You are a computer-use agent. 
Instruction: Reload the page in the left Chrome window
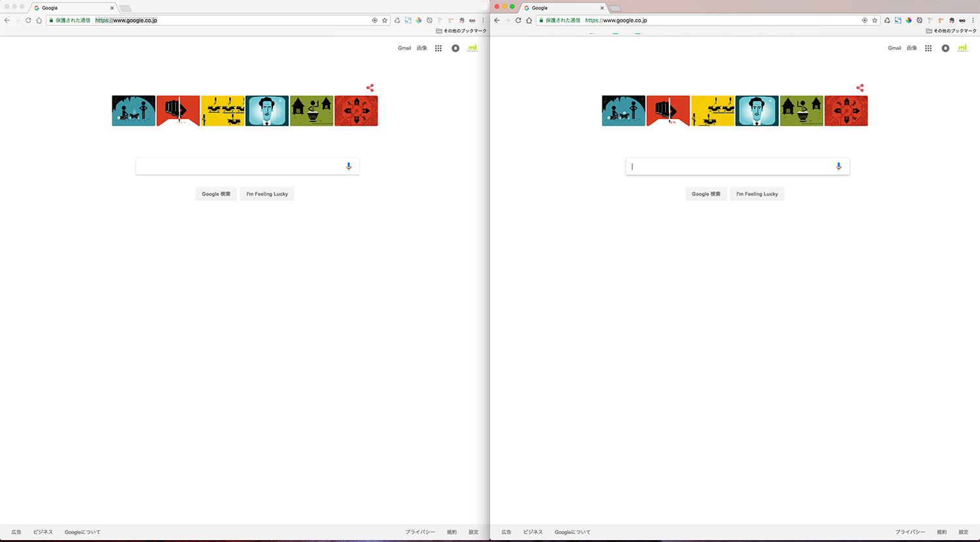(x=28, y=20)
